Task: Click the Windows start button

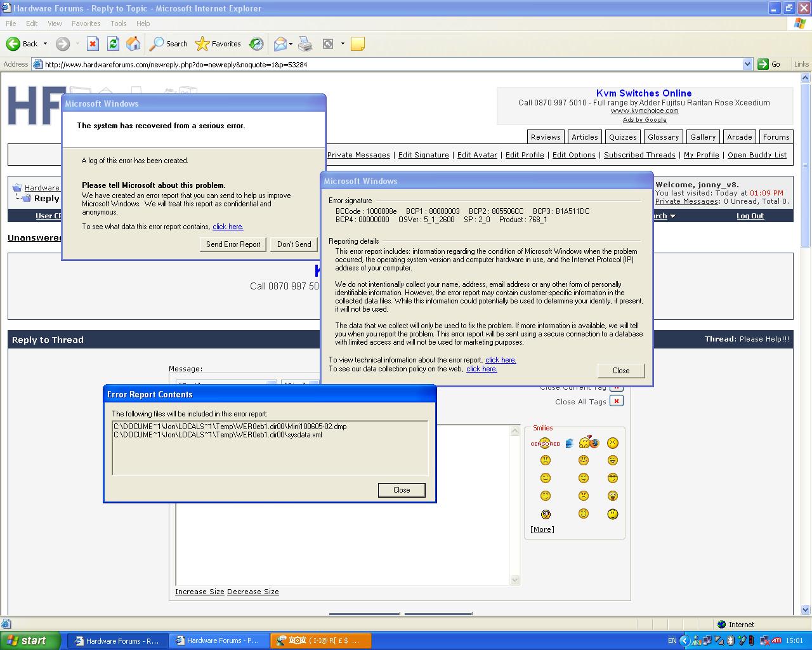Action: pyautogui.click(x=30, y=641)
